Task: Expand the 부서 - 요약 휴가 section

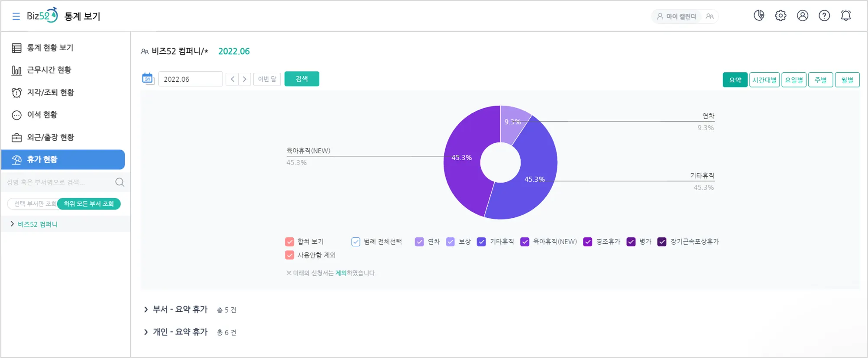Action: (146, 310)
